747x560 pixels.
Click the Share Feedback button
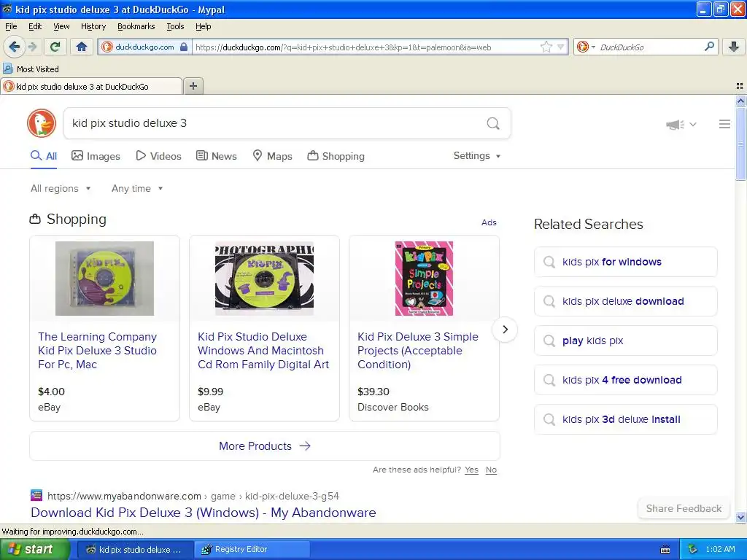pos(684,508)
